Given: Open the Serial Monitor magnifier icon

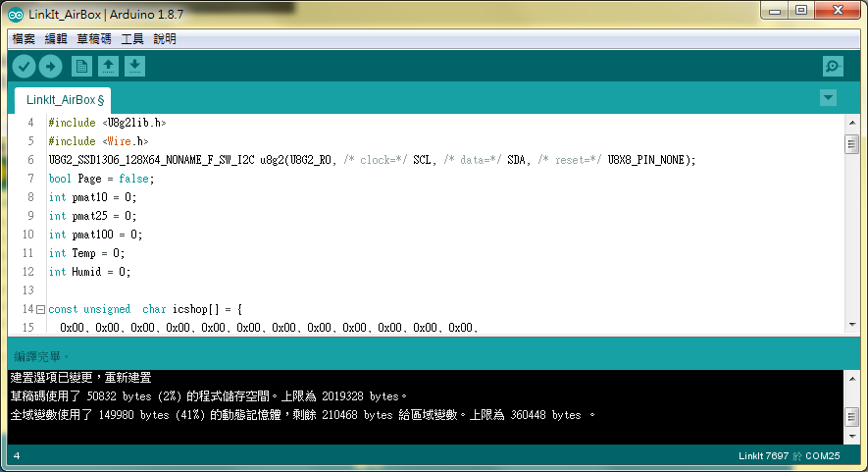Looking at the screenshot, I should click(833, 66).
